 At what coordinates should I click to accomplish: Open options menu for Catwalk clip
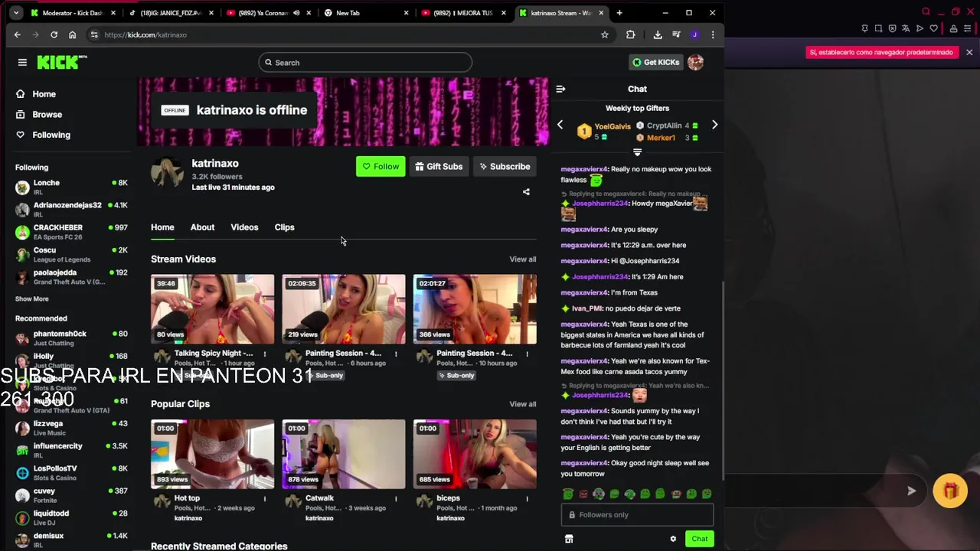tap(396, 499)
